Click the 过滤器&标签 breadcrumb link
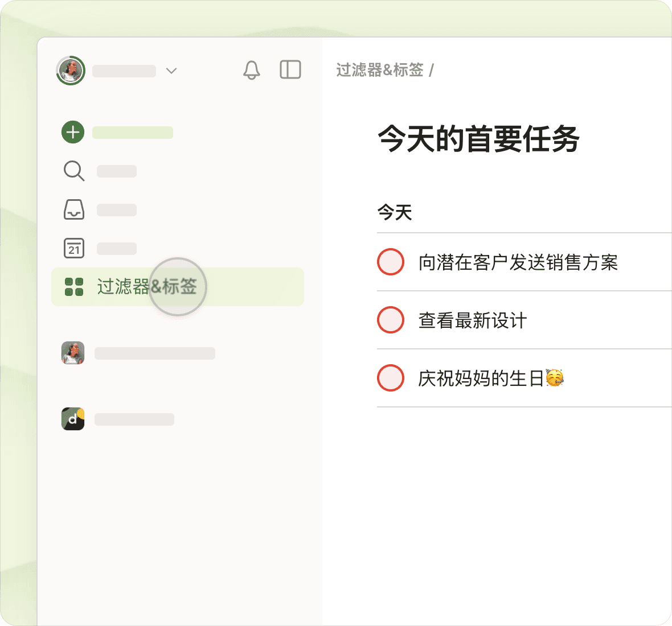The width and height of the screenshot is (672, 626). pos(380,70)
